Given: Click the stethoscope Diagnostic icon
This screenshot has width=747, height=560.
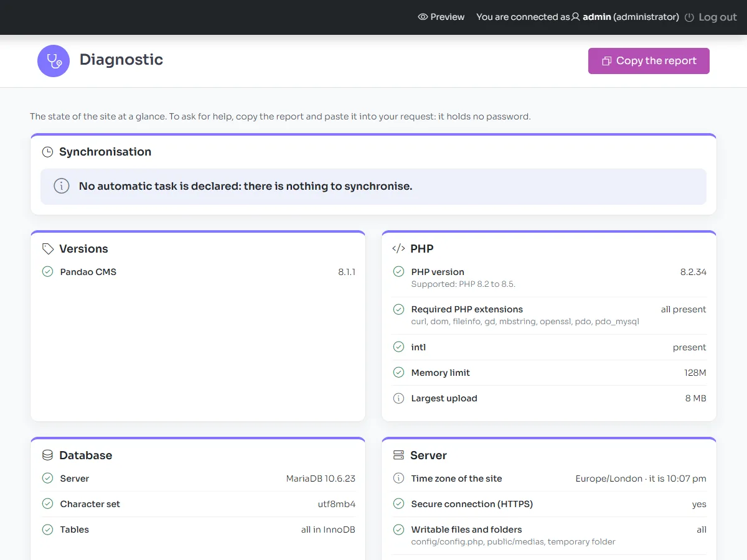Looking at the screenshot, I should [x=54, y=61].
